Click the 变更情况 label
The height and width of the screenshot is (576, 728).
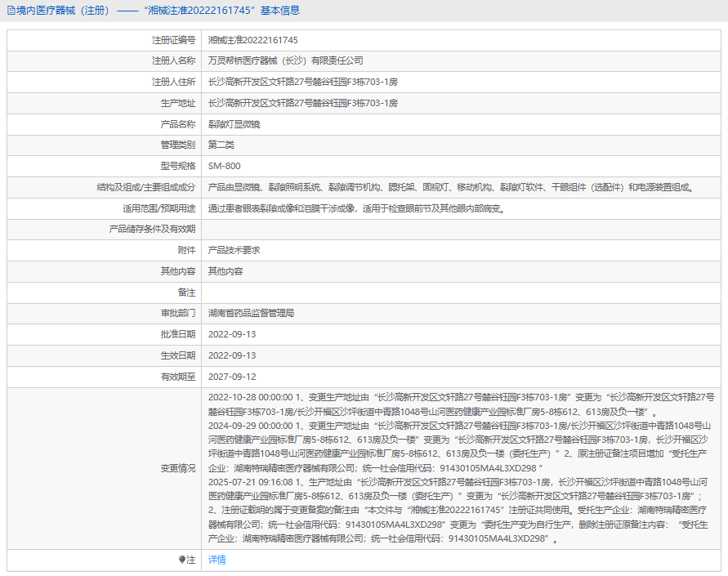pyautogui.click(x=178, y=469)
